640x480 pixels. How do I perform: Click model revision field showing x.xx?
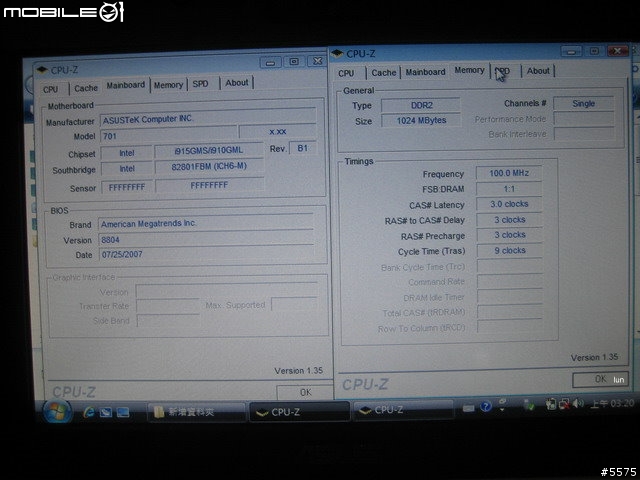(x=278, y=131)
